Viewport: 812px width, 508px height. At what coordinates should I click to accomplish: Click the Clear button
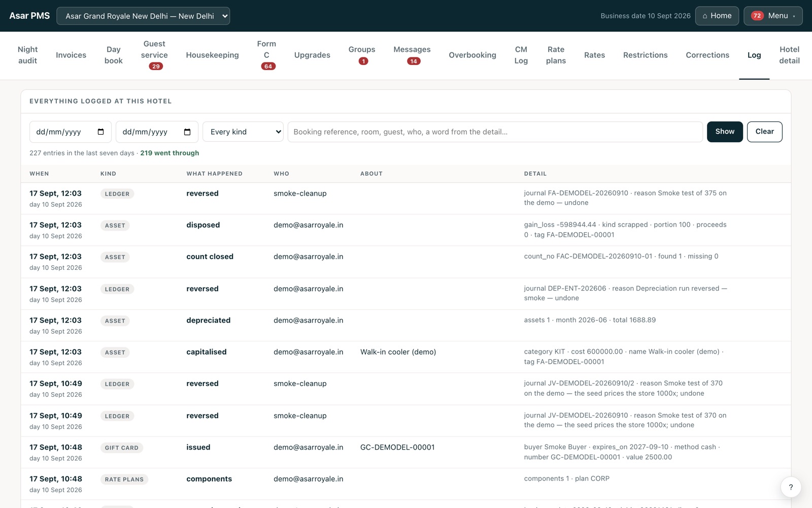764,132
